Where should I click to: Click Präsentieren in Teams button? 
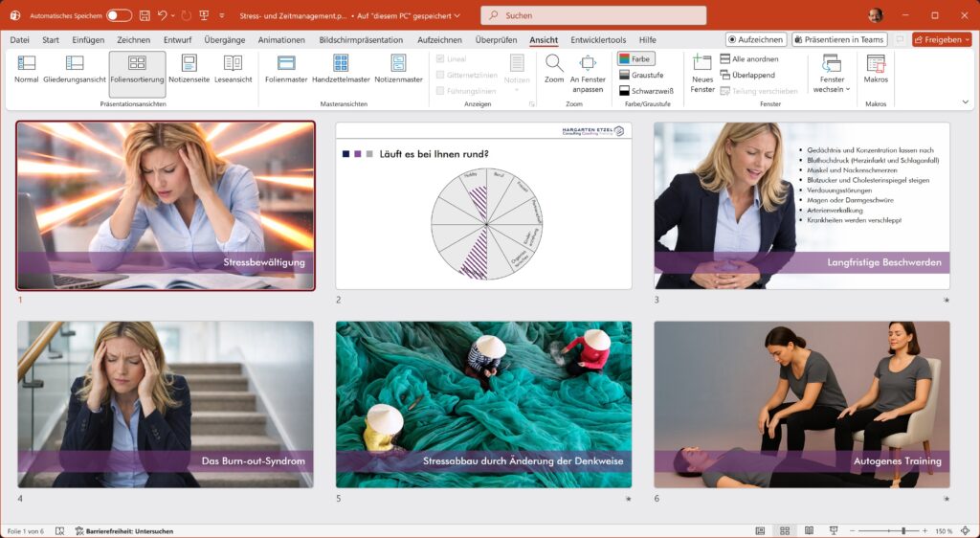click(839, 40)
